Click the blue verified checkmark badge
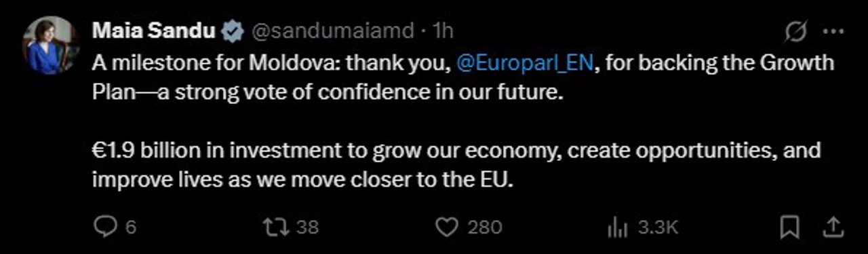Screen dimensions: 868x254 (x=233, y=31)
